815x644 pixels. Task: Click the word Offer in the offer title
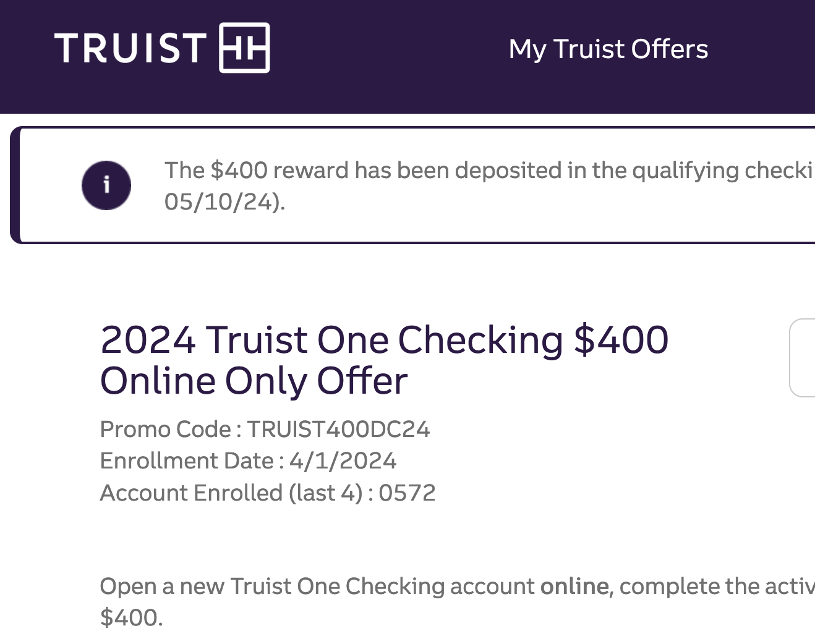(x=362, y=381)
